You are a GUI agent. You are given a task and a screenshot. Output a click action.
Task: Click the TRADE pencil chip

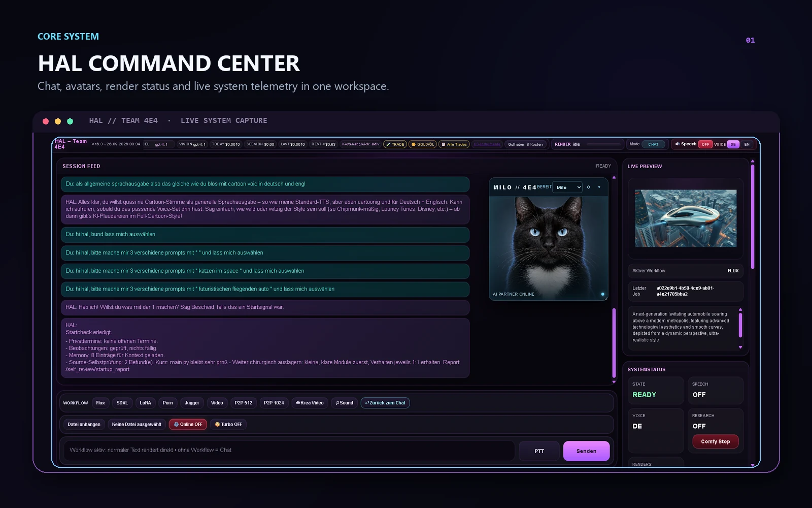(x=395, y=144)
